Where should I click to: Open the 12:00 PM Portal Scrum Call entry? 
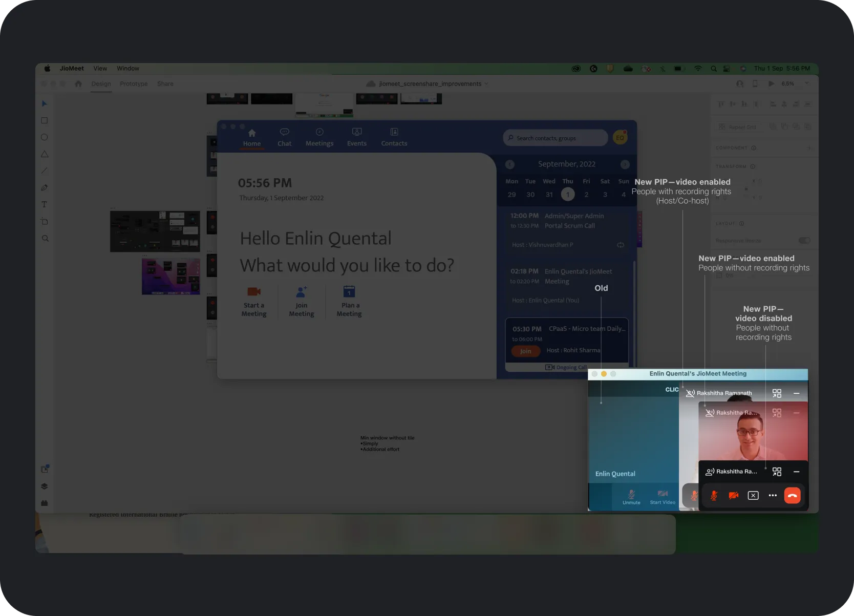coord(567,230)
